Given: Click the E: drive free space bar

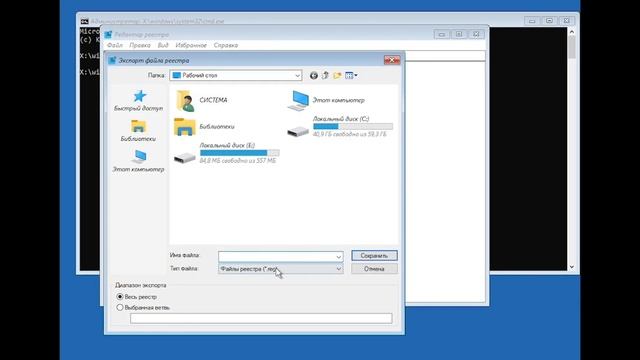Looking at the screenshot, I should point(240,153).
